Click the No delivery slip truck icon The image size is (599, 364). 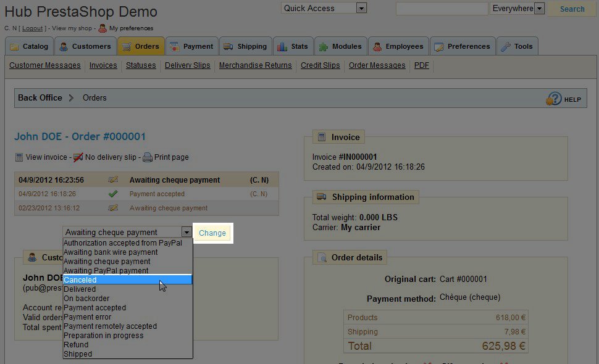tap(78, 157)
